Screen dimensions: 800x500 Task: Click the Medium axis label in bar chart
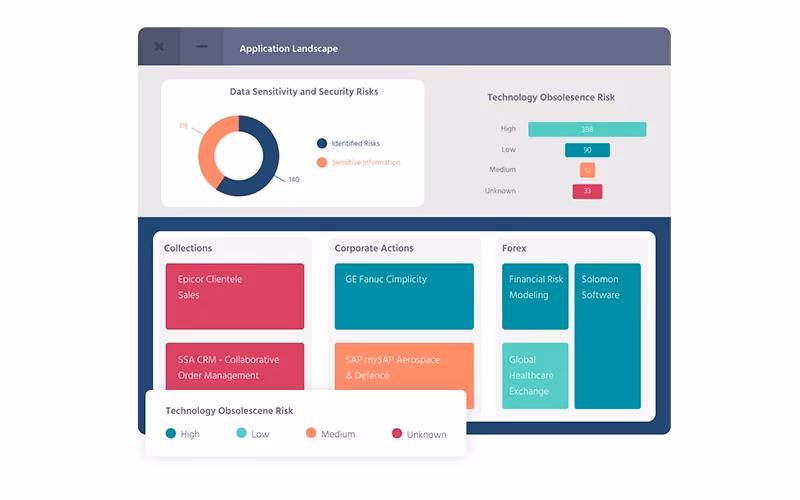(x=503, y=169)
